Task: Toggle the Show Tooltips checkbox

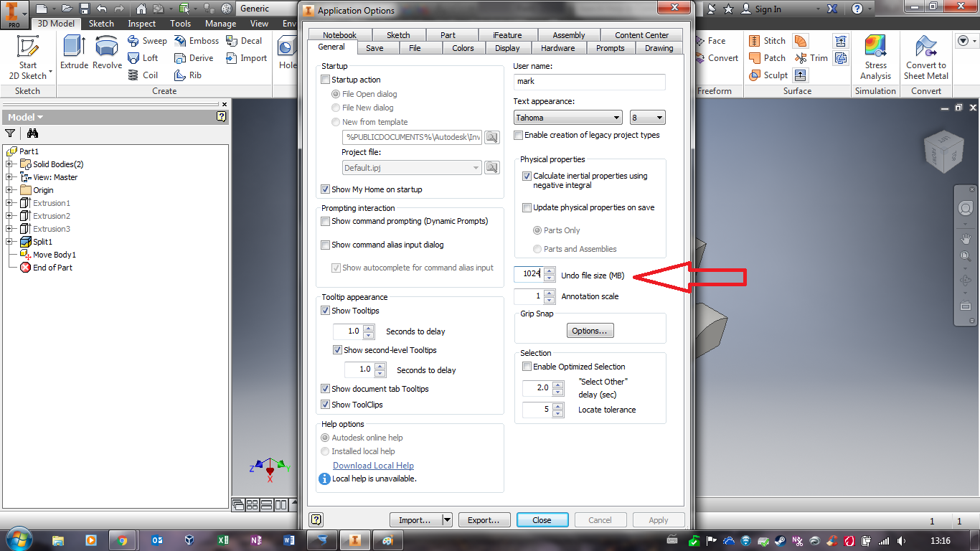Action: (326, 311)
